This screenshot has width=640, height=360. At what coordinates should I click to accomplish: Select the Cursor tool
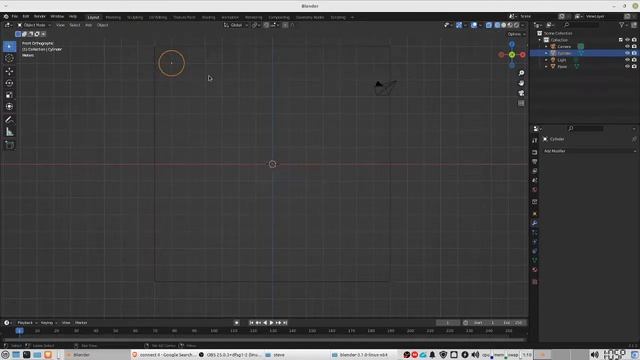[9, 58]
